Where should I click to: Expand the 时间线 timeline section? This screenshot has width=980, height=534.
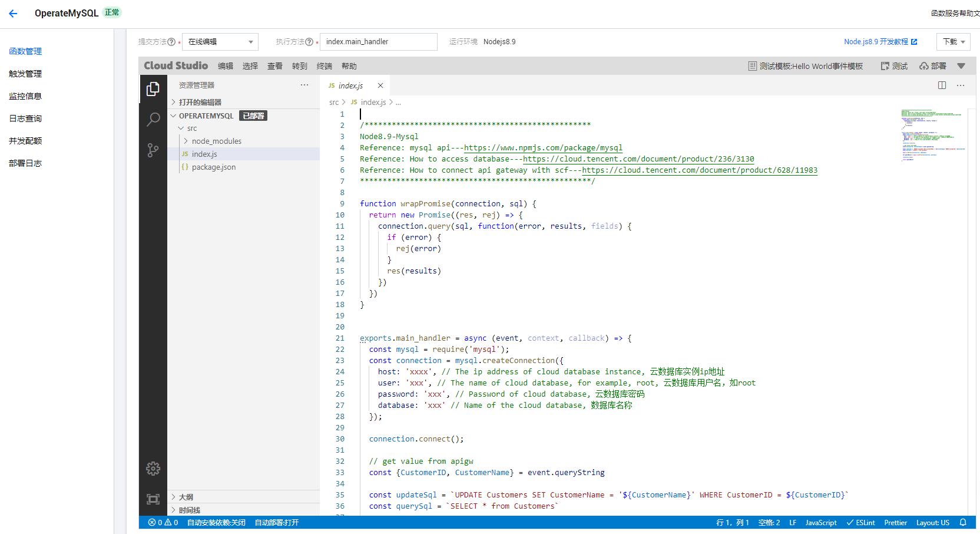click(x=244, y=510)
